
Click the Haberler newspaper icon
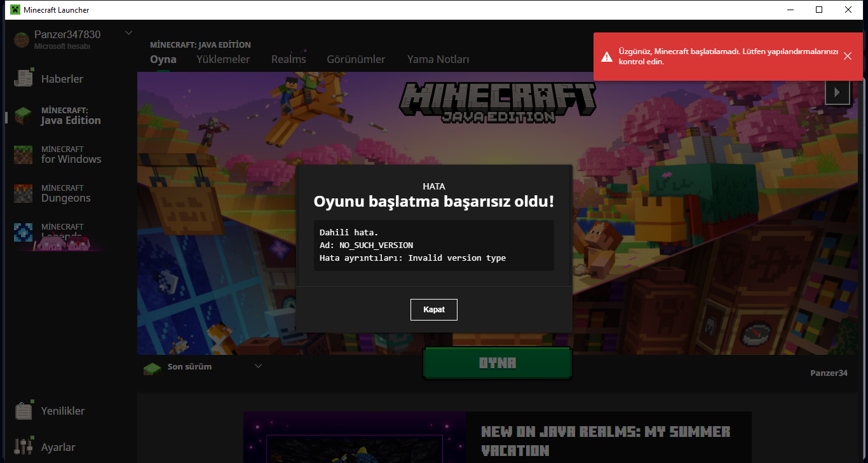(24, 78)
